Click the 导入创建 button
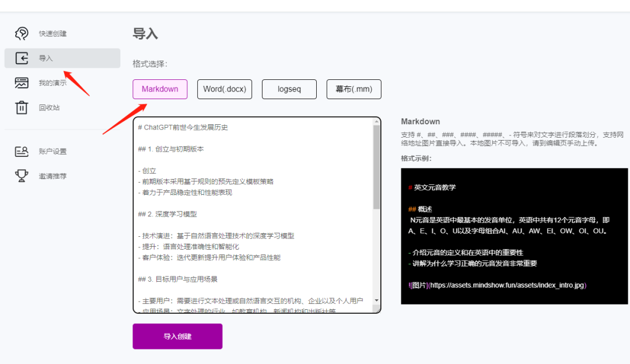630x364 pixels. 177,336
